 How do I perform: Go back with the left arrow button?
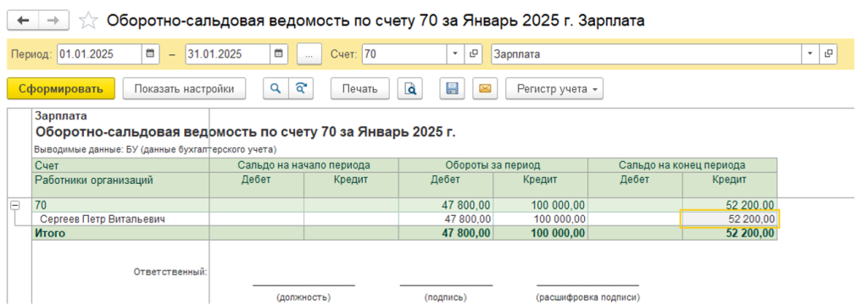click(23, 20)
